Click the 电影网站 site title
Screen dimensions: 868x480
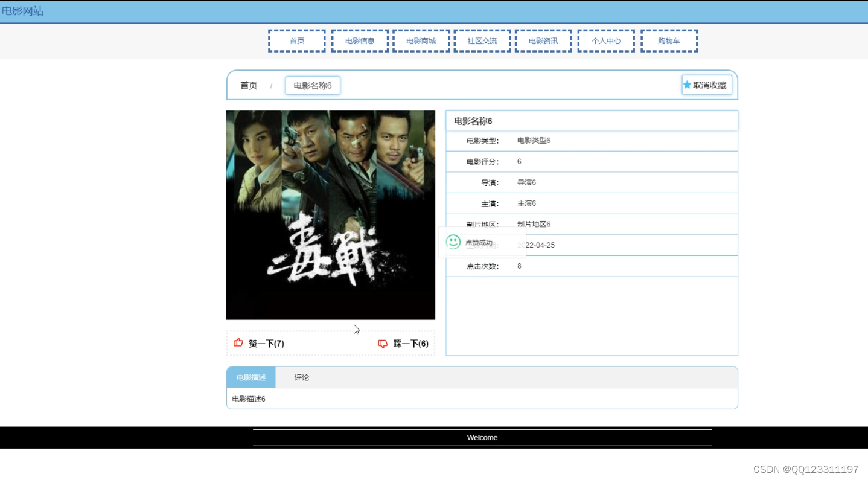[22, 11]
